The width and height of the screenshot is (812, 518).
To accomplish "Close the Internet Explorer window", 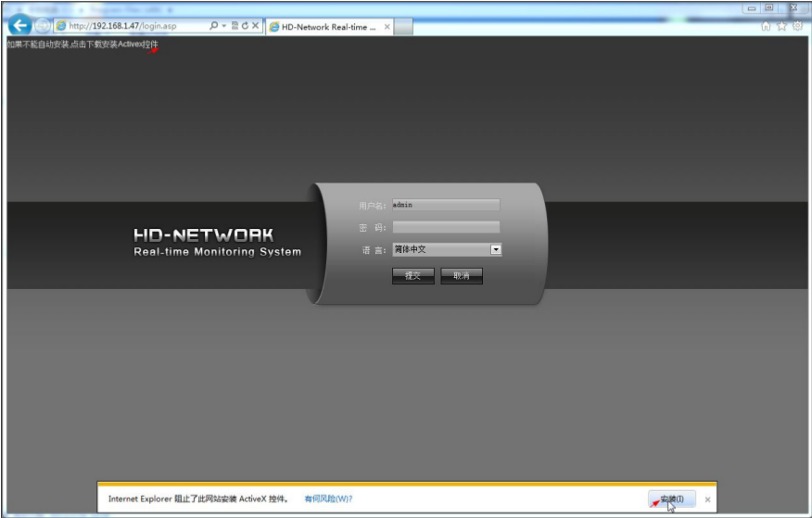I will (x=793, y=7).
